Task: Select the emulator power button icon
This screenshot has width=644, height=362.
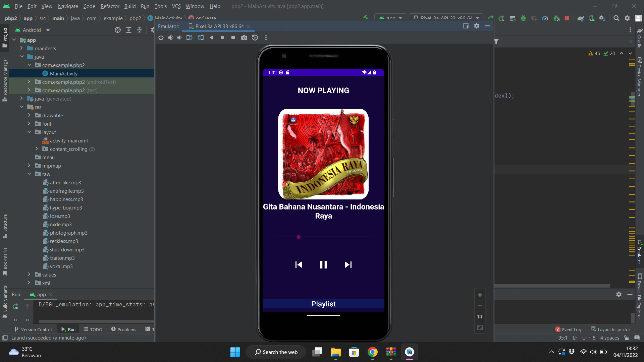Action: click(161, 38)
